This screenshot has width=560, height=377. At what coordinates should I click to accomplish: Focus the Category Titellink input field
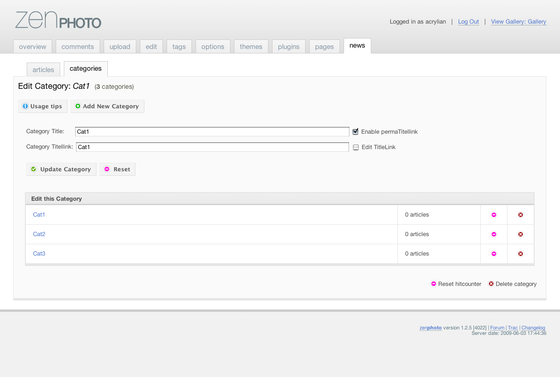click(x=212, y=147)
